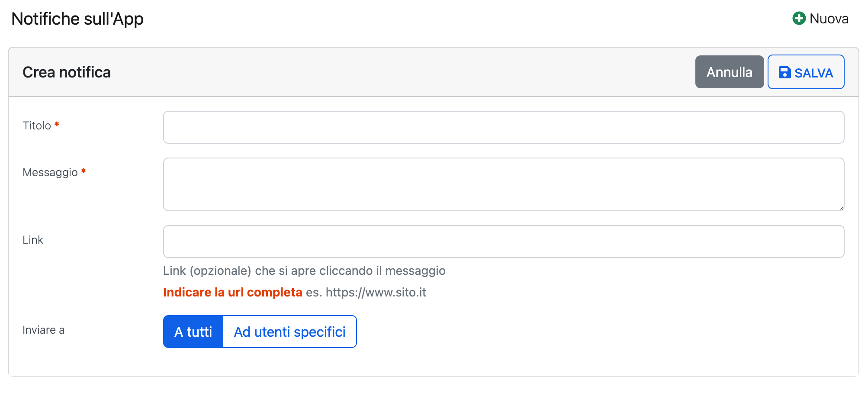
Task: Click the green plus icon next to Nuova
Action: [799, 18]
